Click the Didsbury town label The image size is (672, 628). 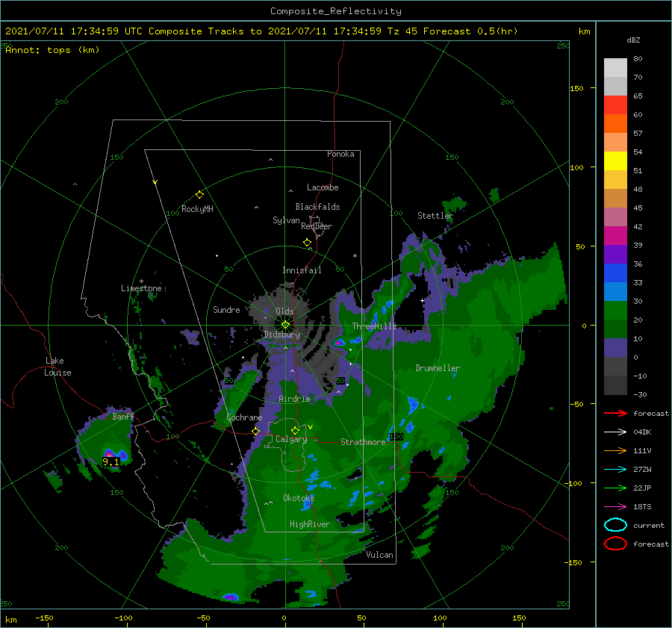click(282, 335)
